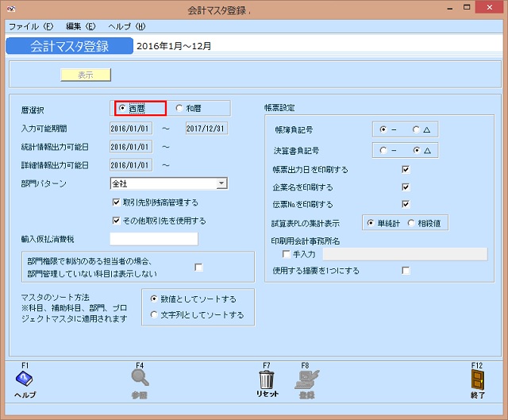Open the 編集 menu
Image resolution: width=508 pixels, height=420 pixels.
click(81, 26)
